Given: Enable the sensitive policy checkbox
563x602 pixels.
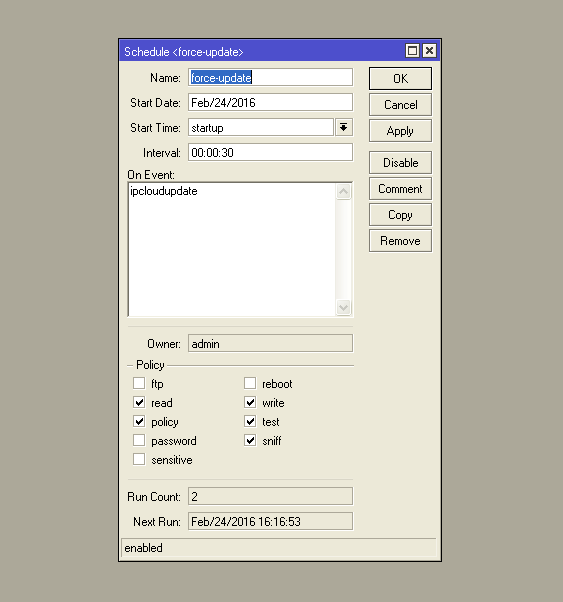Looking at the screenshot, I should point(139,459).
